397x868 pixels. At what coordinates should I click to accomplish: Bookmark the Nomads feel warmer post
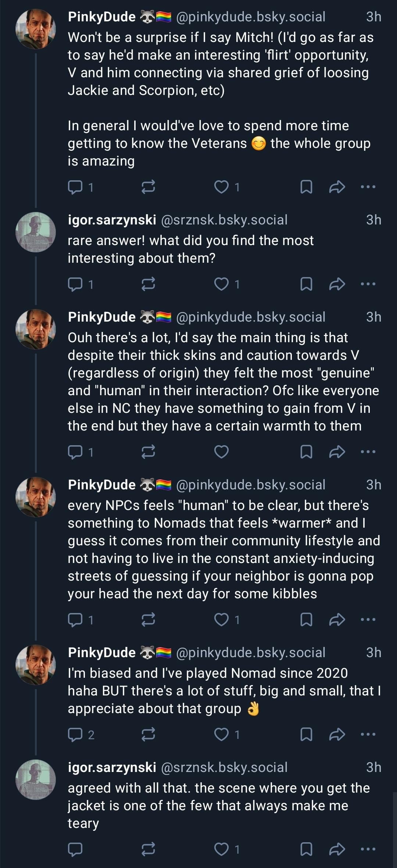[306, 620]
